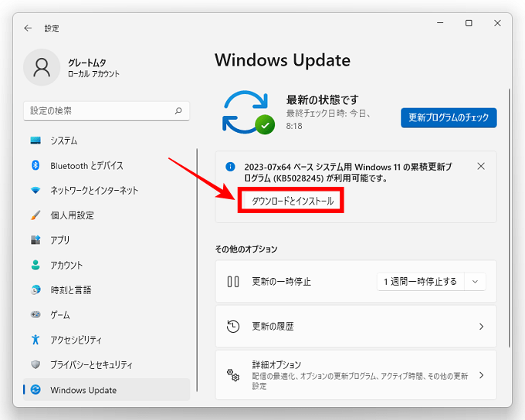Click the Bluetooth icon in sidebar

36,165
